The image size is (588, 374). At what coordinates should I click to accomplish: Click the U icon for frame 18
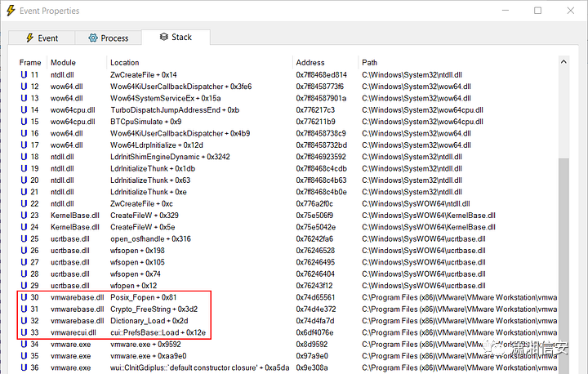point(24,157)
